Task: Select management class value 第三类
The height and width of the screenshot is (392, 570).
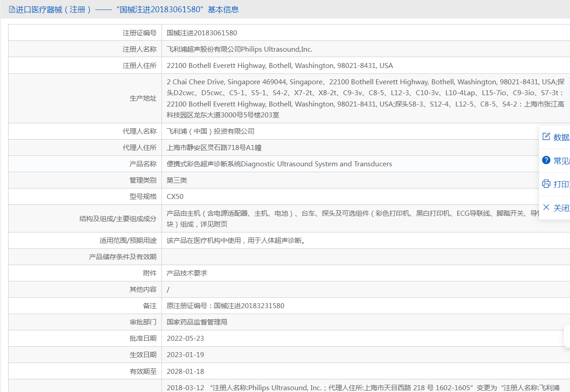Action: pyautogui.click(x=177, y=180)
